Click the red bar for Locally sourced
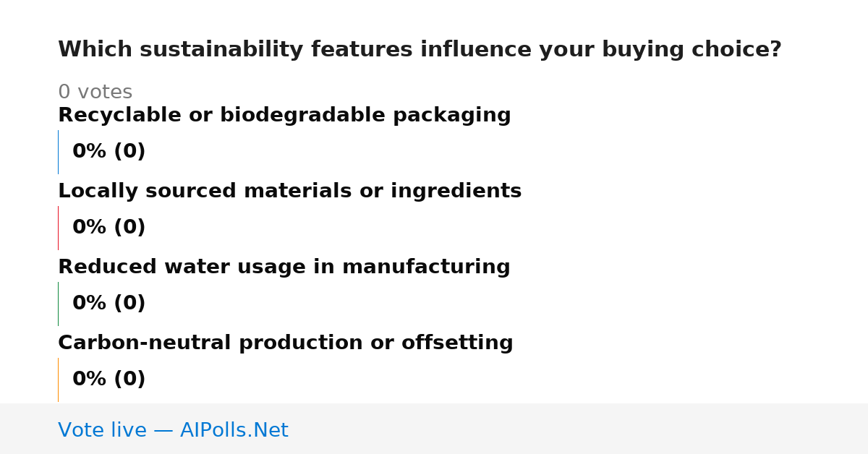Screen dimensions: 868x454 (x=58, y=228)
